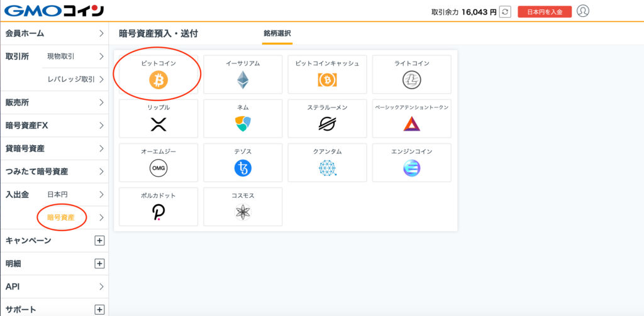The image size is (644, 316).
Task: Click chevron next to つみたて暗号資産
Action: (x=101, y=172)
